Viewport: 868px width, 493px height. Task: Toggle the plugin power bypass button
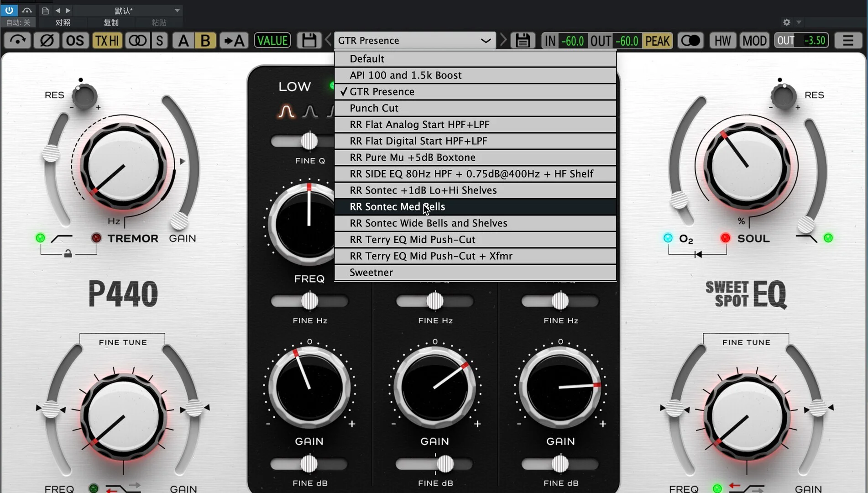point(9,10)
